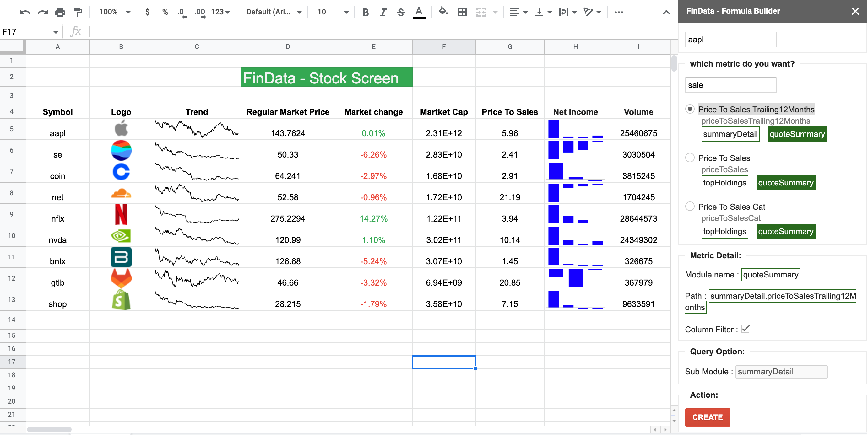Click the aapl ticker symbol search input
868x435 pixels.
(730, 39)
